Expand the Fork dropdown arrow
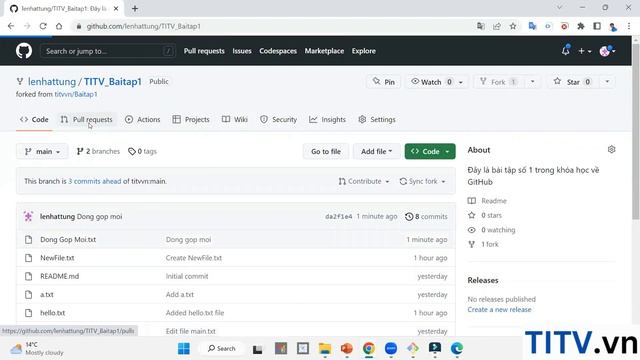 pos(533,82)
